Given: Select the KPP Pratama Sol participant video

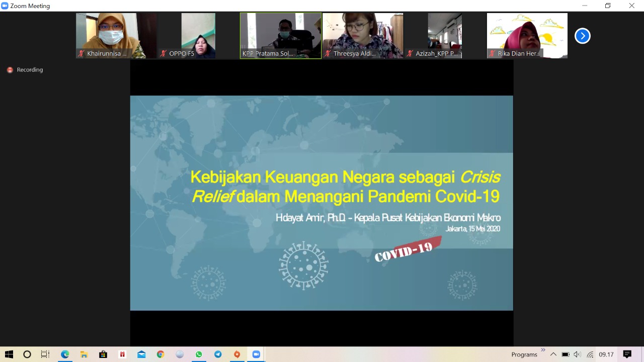Looking at the screenshot, I should pos(280,36).
